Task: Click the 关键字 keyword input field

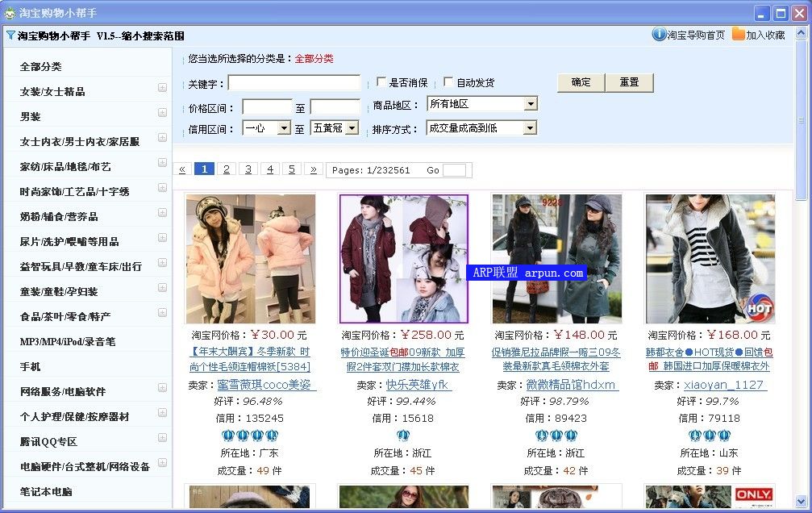Action: point(294,83)
